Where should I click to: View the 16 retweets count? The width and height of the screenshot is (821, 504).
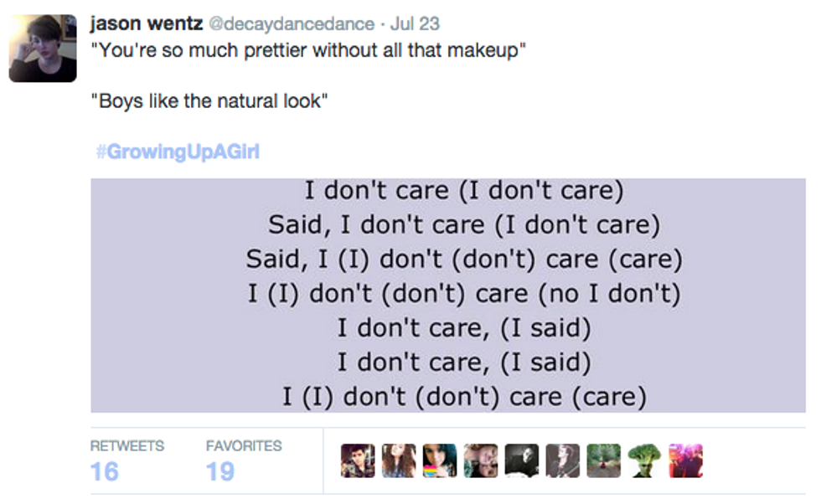point(105,471)
